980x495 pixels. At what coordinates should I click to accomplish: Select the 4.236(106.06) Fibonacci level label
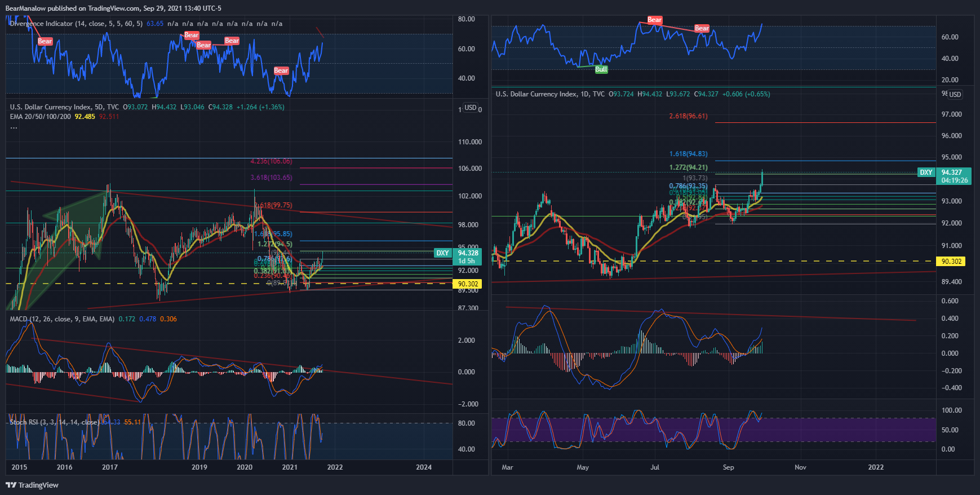coord(271,161)
